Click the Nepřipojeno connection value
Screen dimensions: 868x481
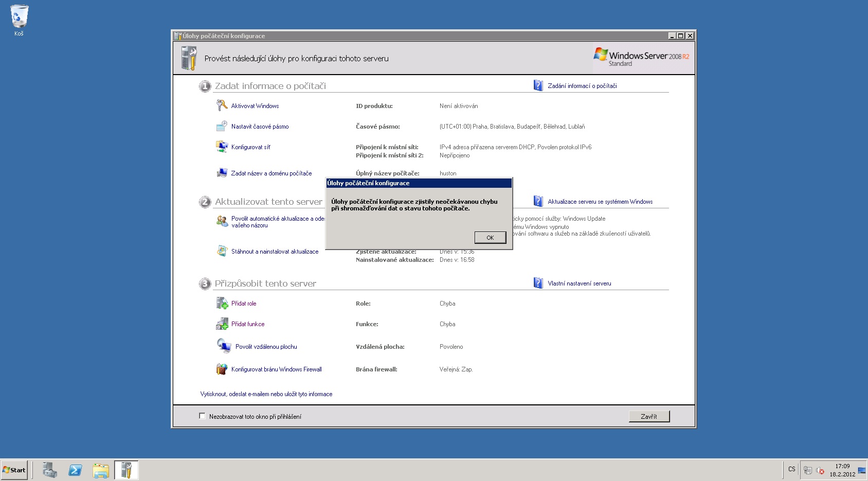coord(455,155)
